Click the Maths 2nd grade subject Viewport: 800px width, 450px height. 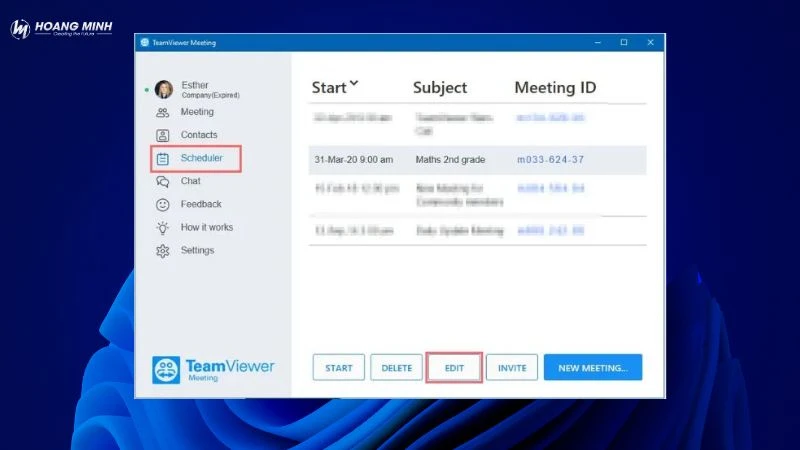pyautogui.click(x=450, y=160)
